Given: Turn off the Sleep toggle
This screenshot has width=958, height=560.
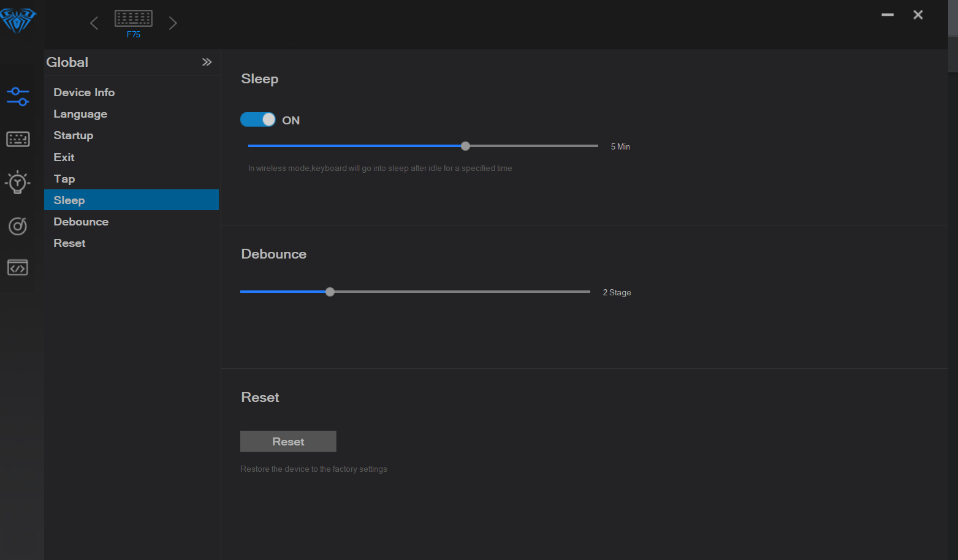Looking at the screenshot, I should point(258,119).
